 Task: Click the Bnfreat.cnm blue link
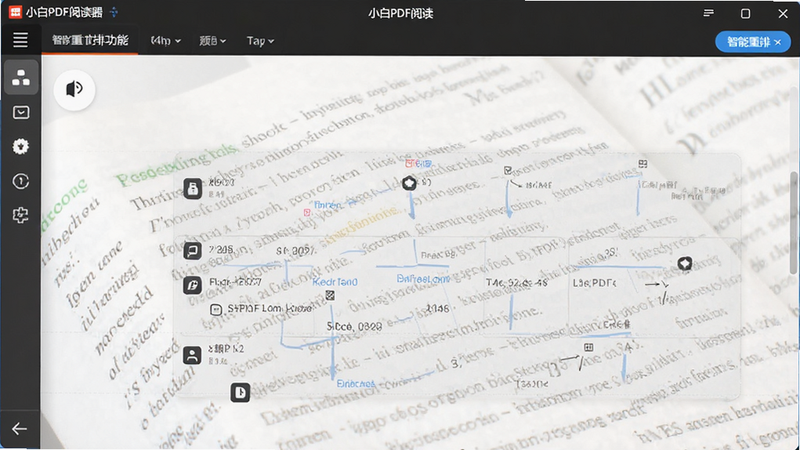423,279
